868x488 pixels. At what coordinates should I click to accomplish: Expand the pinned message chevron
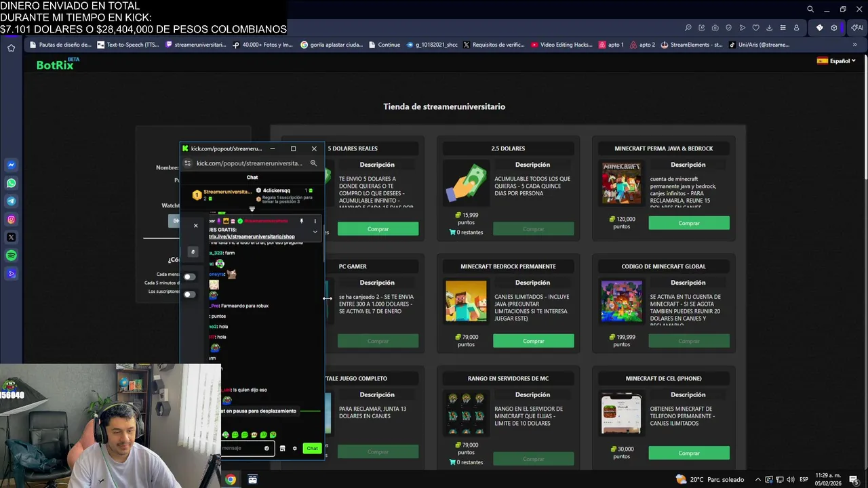(x=315, y=232)
